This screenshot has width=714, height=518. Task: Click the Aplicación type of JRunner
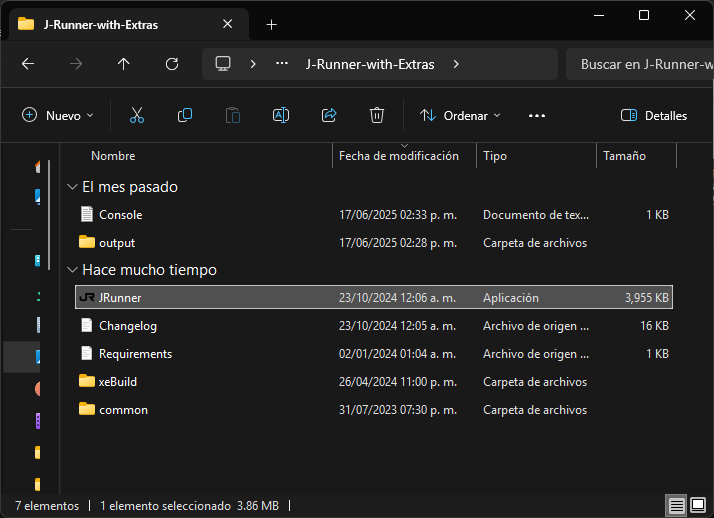click(x=510, y=298)
